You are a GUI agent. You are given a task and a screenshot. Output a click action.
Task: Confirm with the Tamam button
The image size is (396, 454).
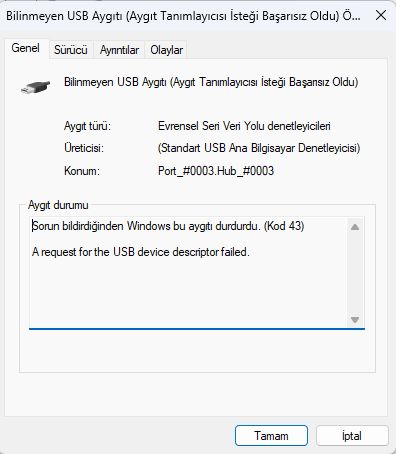[271, 436]
